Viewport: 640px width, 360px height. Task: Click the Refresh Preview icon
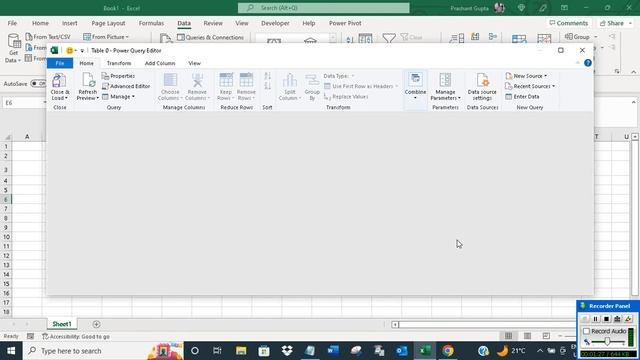[x=88, y=81]
